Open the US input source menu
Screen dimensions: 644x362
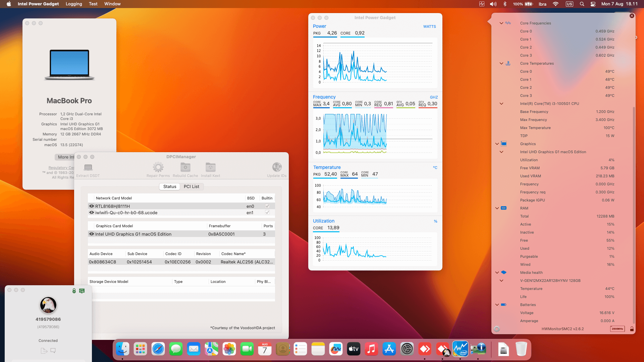[x=570, y=4]
